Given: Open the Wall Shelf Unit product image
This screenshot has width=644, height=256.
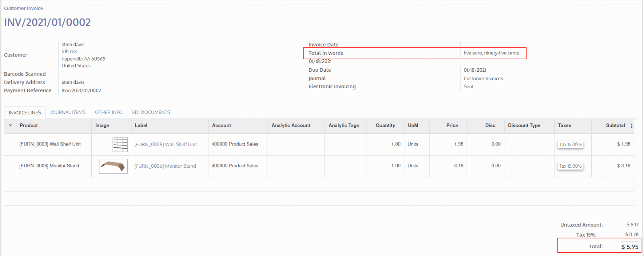Looking at the screenshot, I should [x=120, y=144].
